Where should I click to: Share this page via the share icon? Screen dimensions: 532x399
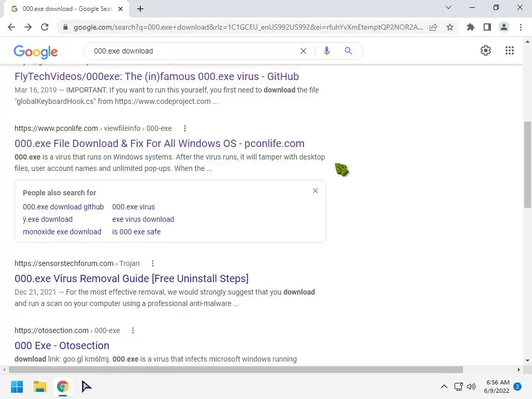coord(433,27)
